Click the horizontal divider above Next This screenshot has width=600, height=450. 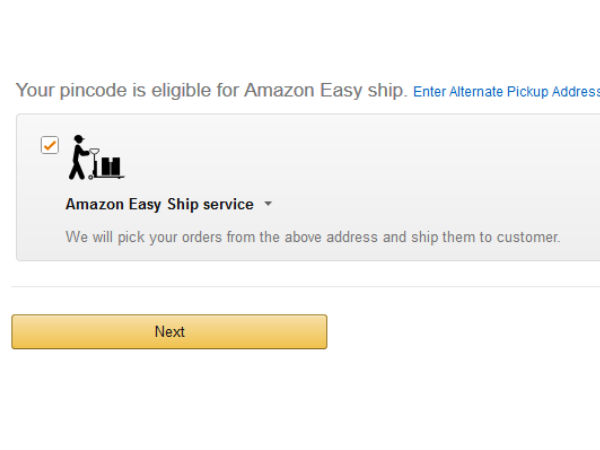300,287
